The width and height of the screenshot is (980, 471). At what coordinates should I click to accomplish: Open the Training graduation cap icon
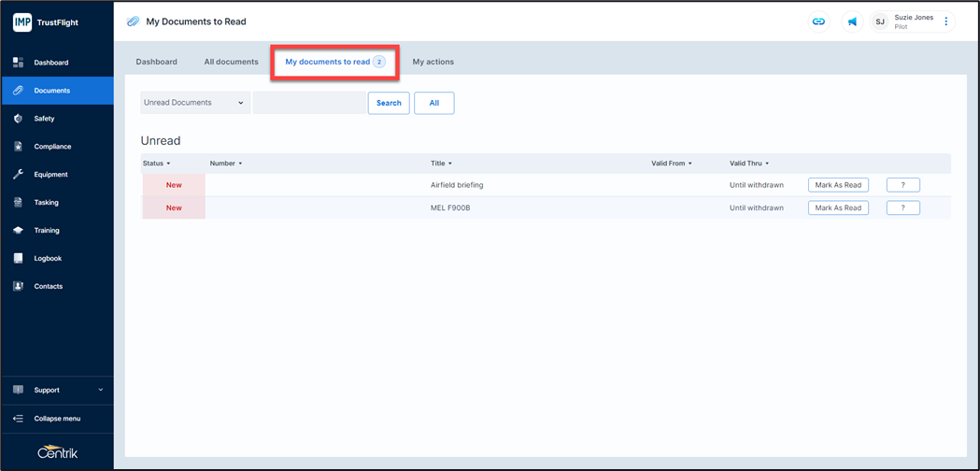pyautogui.click(x=18, y=231)
